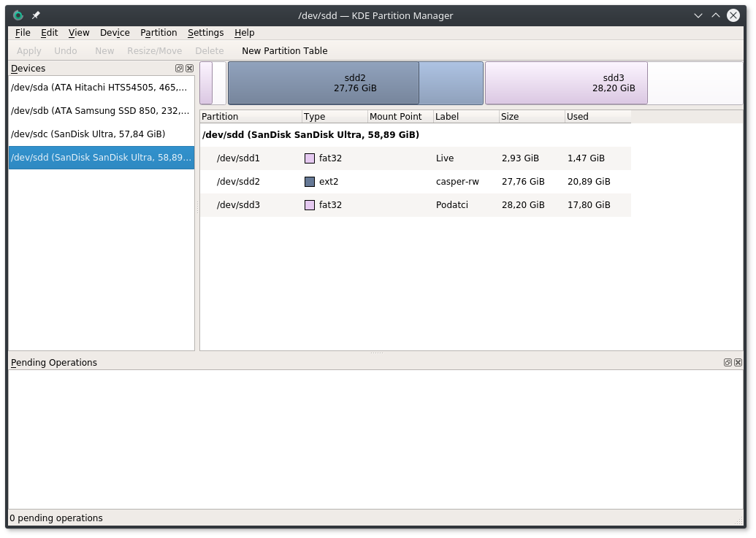Select /dev/sda Hitachi device in list
This screenshot has height=538, width=756.
pyautogui.click(x=99, y=88)
